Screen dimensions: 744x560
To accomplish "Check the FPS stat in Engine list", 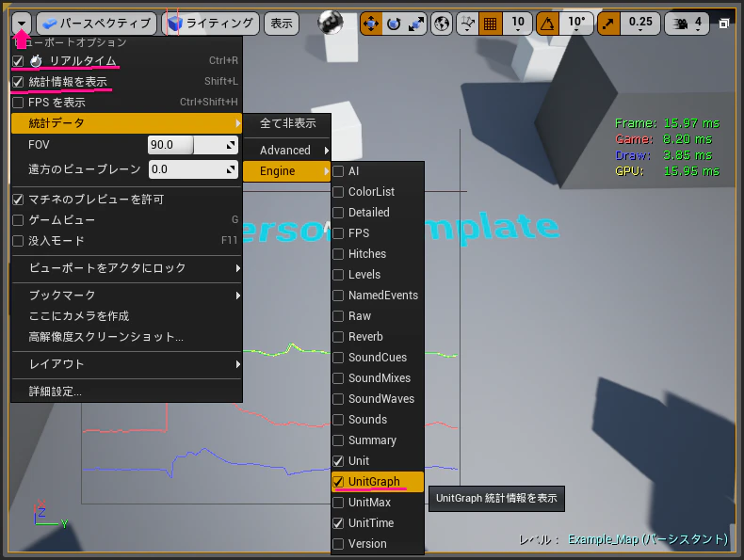I will (338, 233).
